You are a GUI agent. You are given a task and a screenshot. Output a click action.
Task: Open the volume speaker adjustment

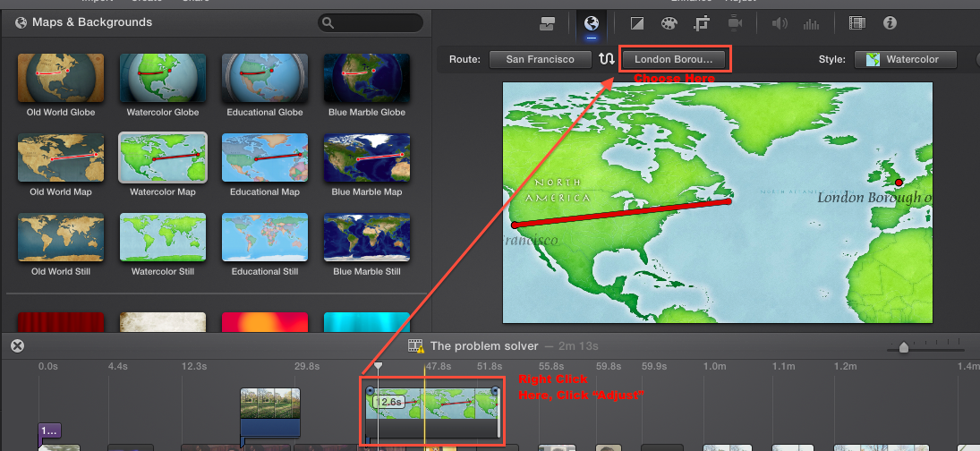click(779, 24)
